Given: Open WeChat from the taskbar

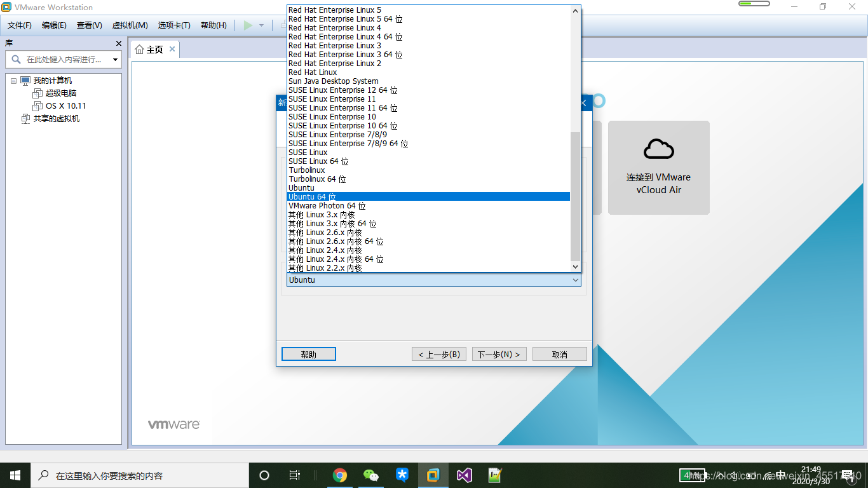Looking at the screenshot, I should coord(371,475).
